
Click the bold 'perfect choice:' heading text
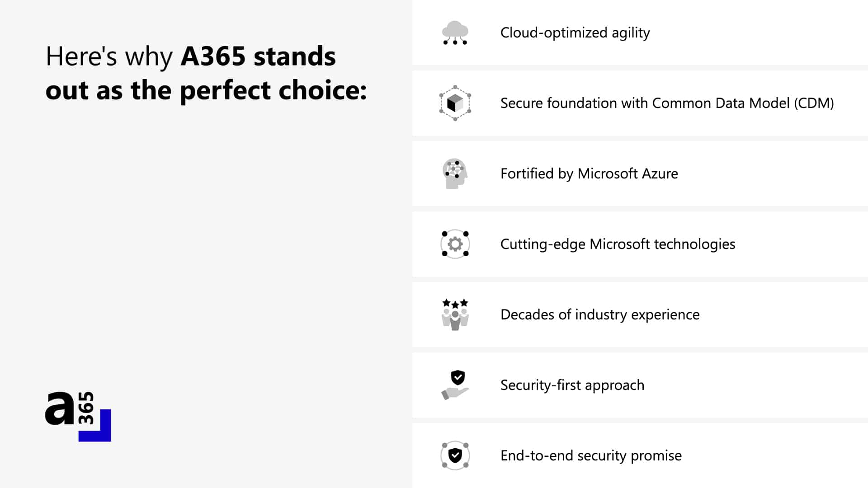tap(273, 90)
